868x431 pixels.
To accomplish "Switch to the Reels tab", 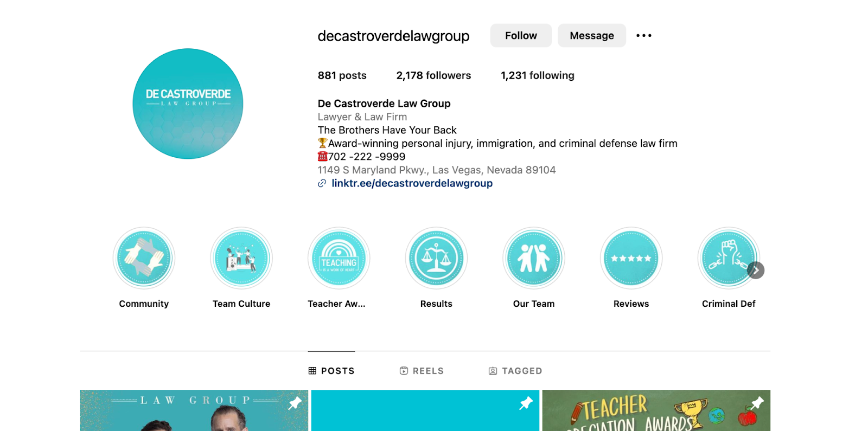I will click(x=422, y=371).
